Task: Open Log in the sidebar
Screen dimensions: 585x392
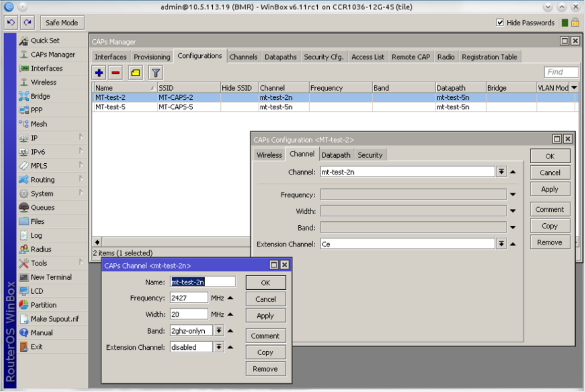Action: pyautogui.click(x=36, y=235)
